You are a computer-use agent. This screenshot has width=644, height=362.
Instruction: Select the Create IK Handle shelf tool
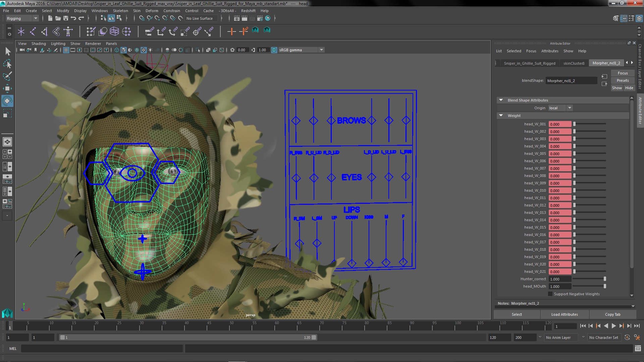point(56,32)
